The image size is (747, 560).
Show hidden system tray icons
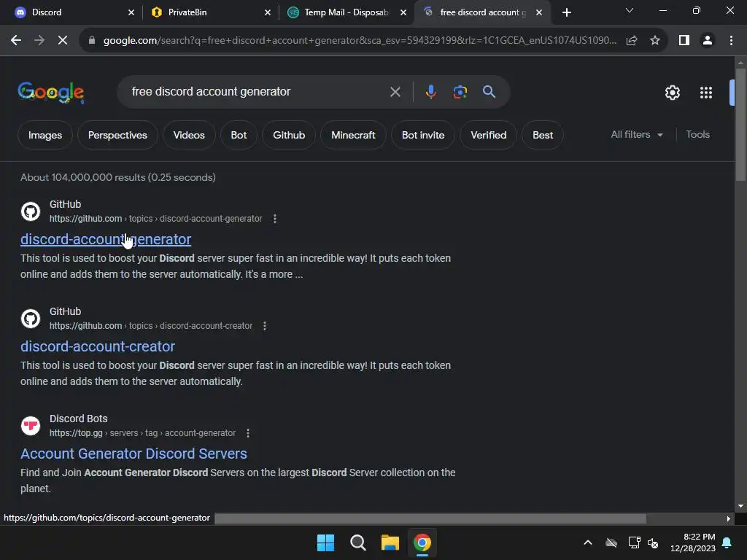(588, 542)
